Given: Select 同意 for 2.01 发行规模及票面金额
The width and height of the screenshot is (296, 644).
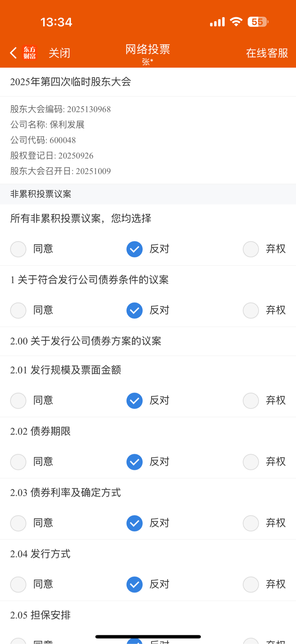Looking at the screenshot, I should pos(18,401).
